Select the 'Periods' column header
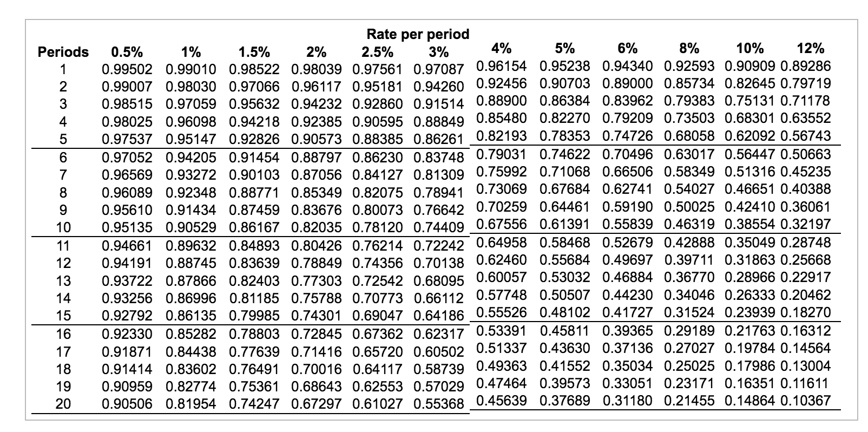Viewport: 868px width, 432px height. pyautogui.click(x=63, y=52)
